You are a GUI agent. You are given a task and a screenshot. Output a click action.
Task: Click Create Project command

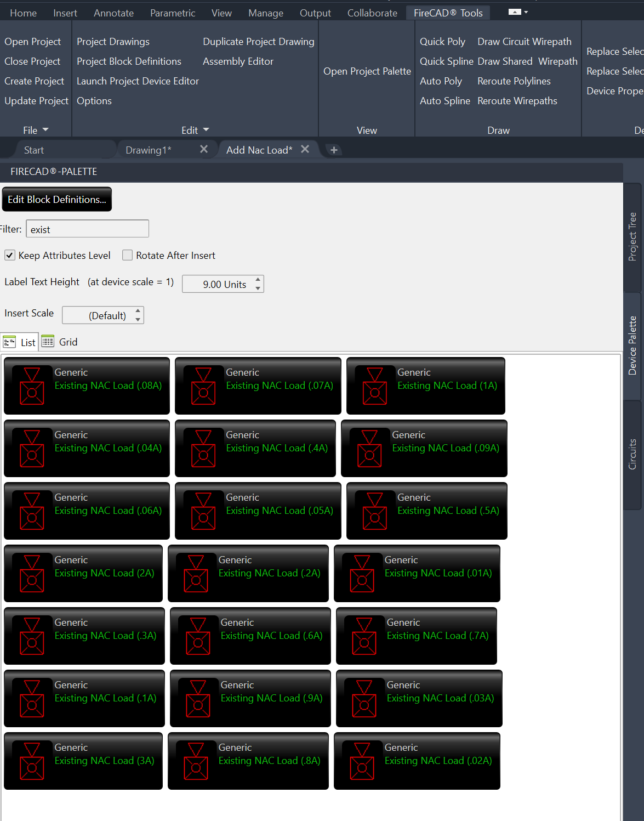[x=35, y=81]
